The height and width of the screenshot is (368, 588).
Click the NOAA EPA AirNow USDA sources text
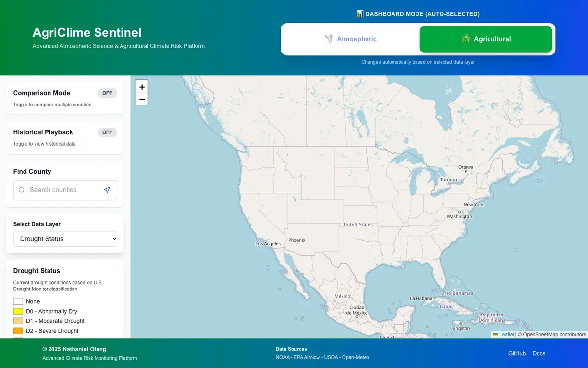point(322,357)
